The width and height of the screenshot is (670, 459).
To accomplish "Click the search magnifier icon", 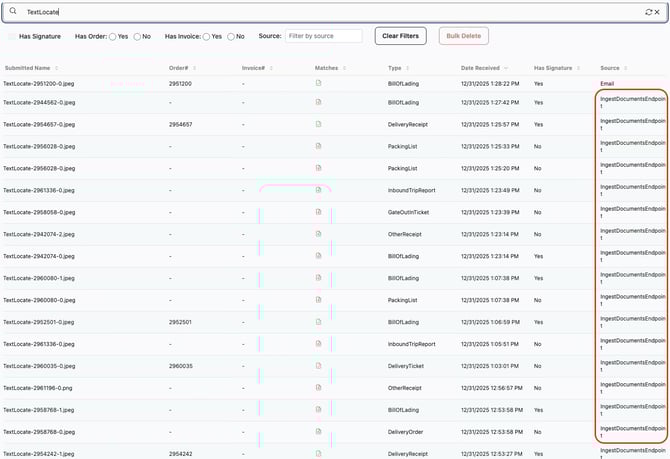I will [x=13, y=11].
